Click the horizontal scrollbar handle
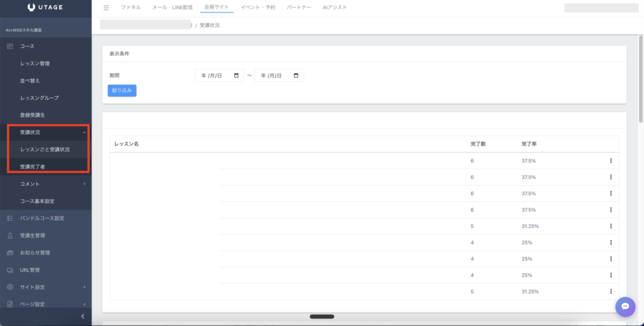644x326 pixels. (322, 317)
